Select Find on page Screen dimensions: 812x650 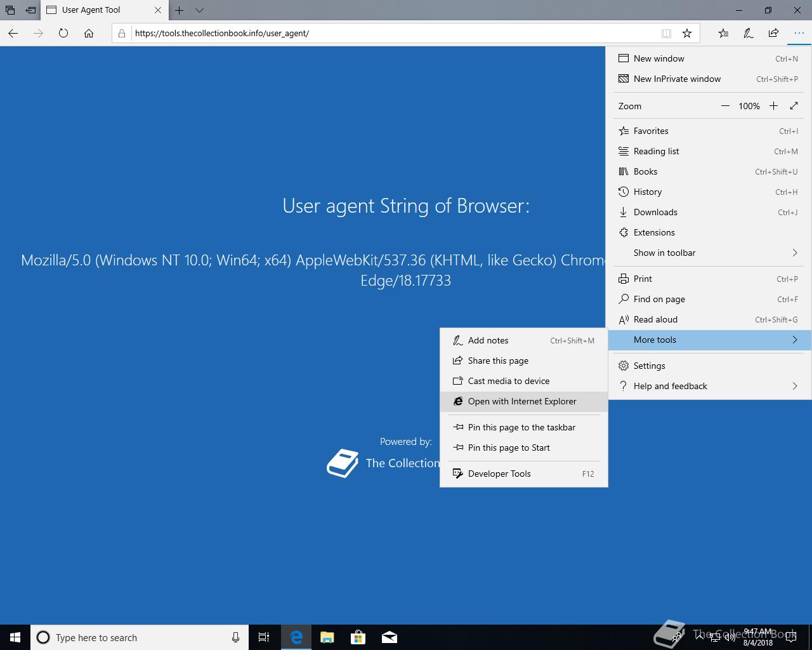pos(709,299)
